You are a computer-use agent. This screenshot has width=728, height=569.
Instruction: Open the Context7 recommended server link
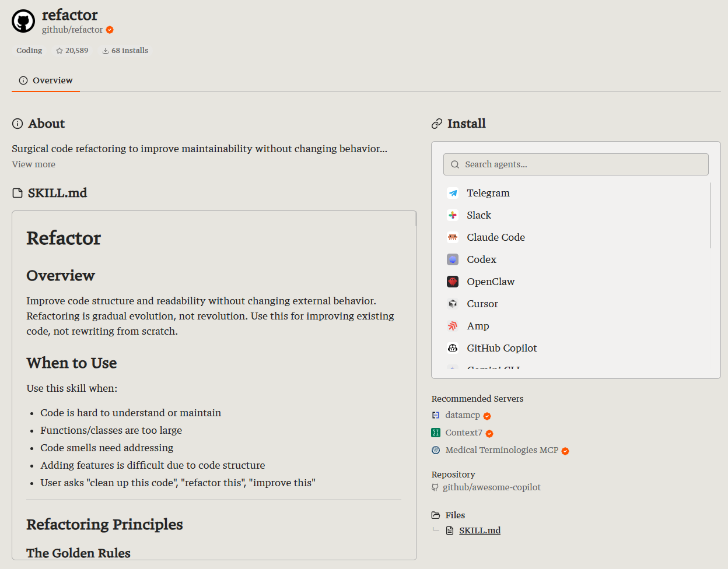point(464,433)
